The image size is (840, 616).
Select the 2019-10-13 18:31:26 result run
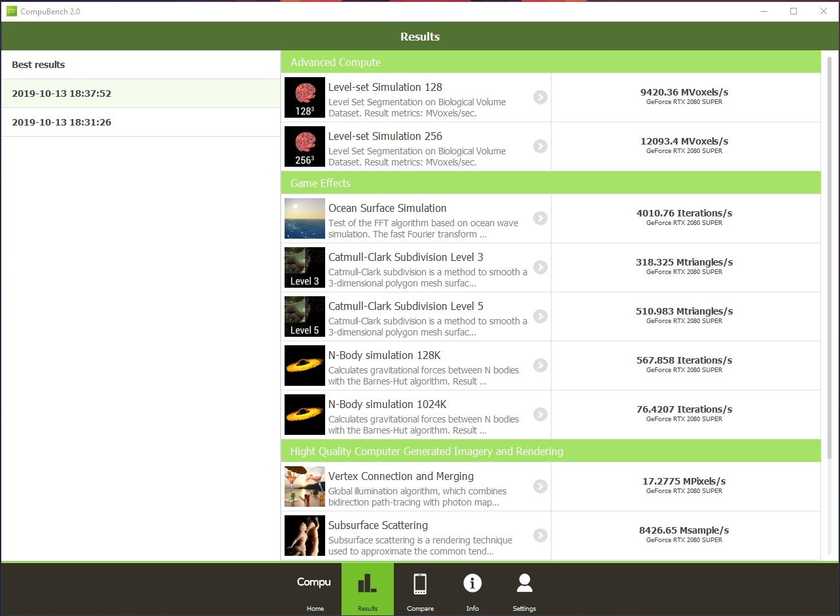(x=141, y=122)
